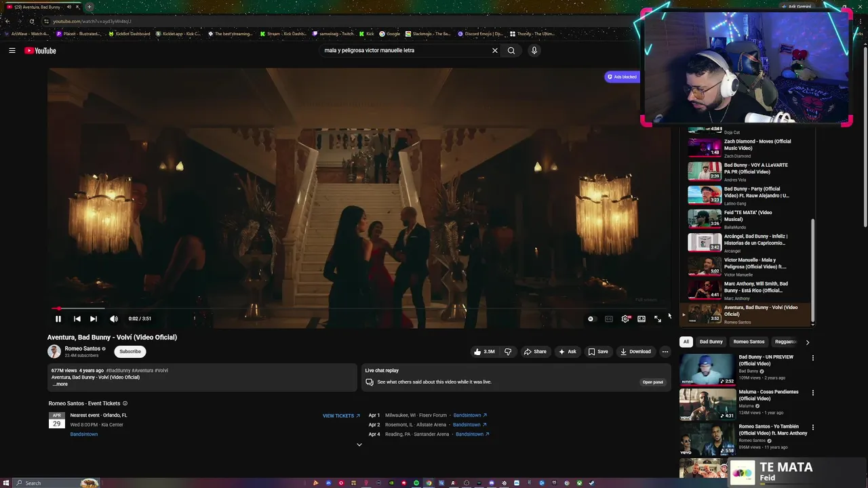Open menu for Romeo Santos Yo También
The height and width of the screenshot is (488, 868).
[813, 428]
